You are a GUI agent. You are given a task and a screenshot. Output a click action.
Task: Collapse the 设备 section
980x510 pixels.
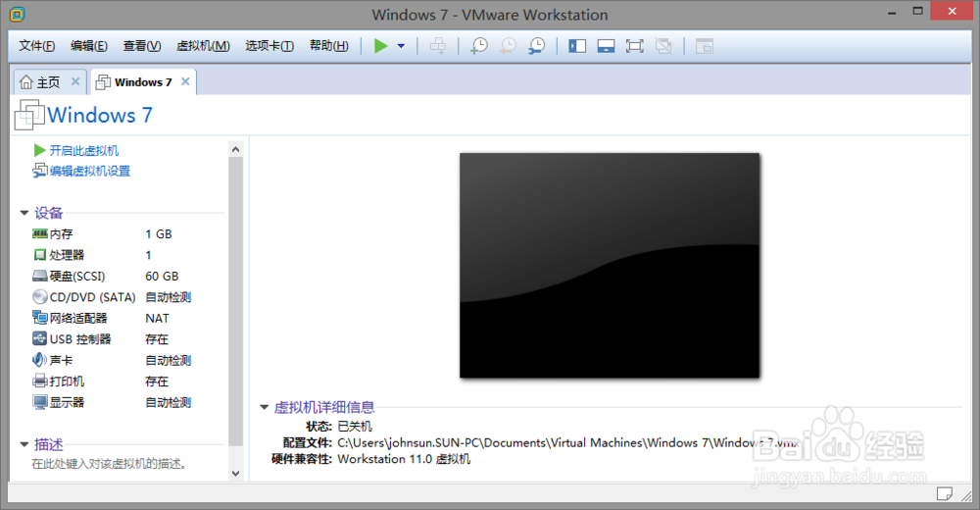point(24,213)
